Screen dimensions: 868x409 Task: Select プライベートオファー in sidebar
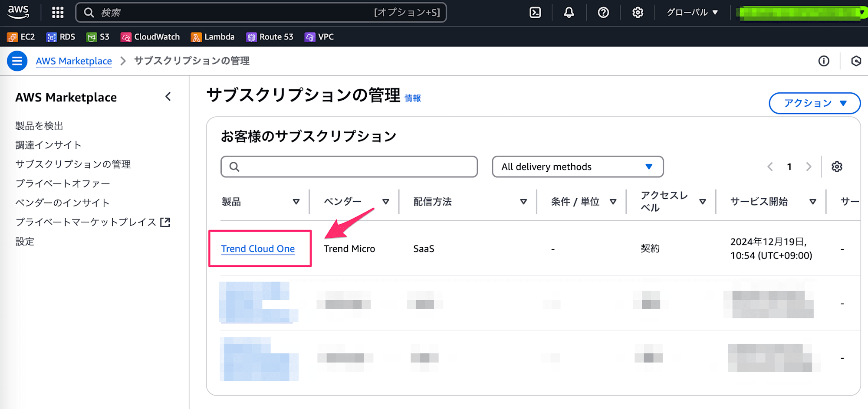click(x=63, y=183)
